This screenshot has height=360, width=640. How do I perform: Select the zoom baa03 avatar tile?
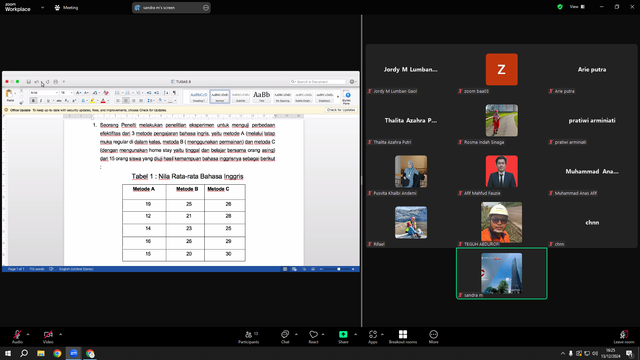tap(502, 69)
